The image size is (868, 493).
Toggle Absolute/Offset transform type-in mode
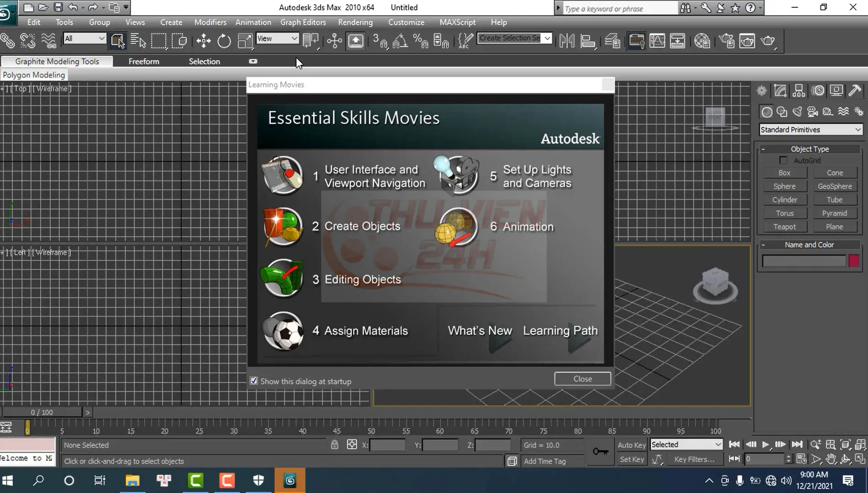pyautogui.click(x=352, y=445)
